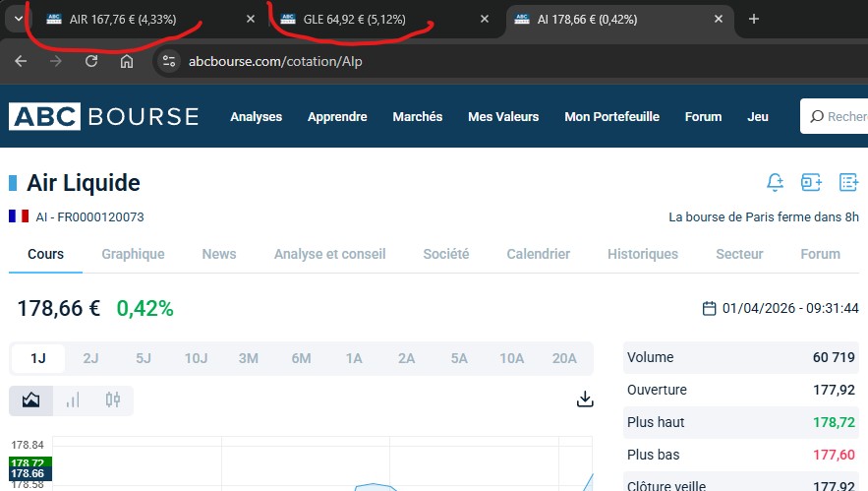The width and height of the screenshot is (868, 491).
Task: Click the add-to-portfolio icon beside the bell
Action: (x=811, y=182)
